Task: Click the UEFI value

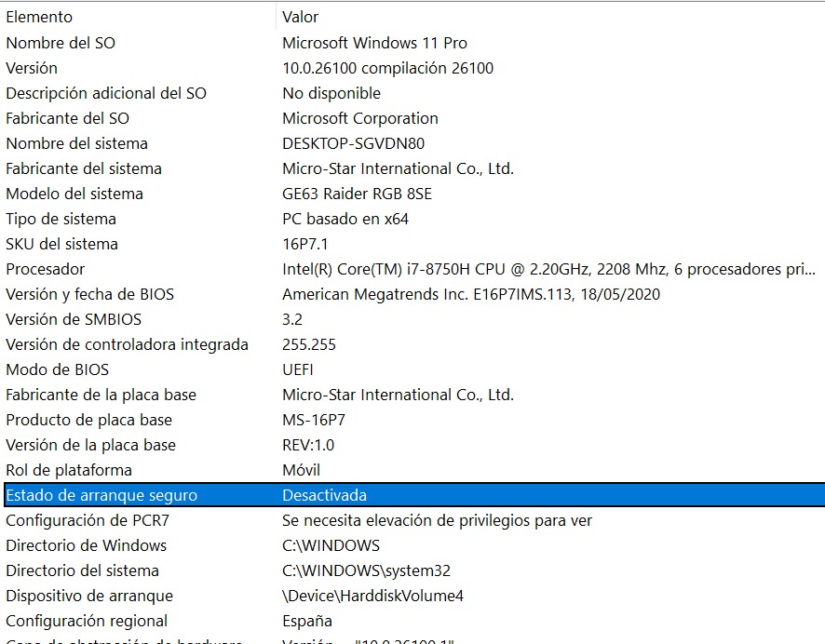Action: click(298, 370)
